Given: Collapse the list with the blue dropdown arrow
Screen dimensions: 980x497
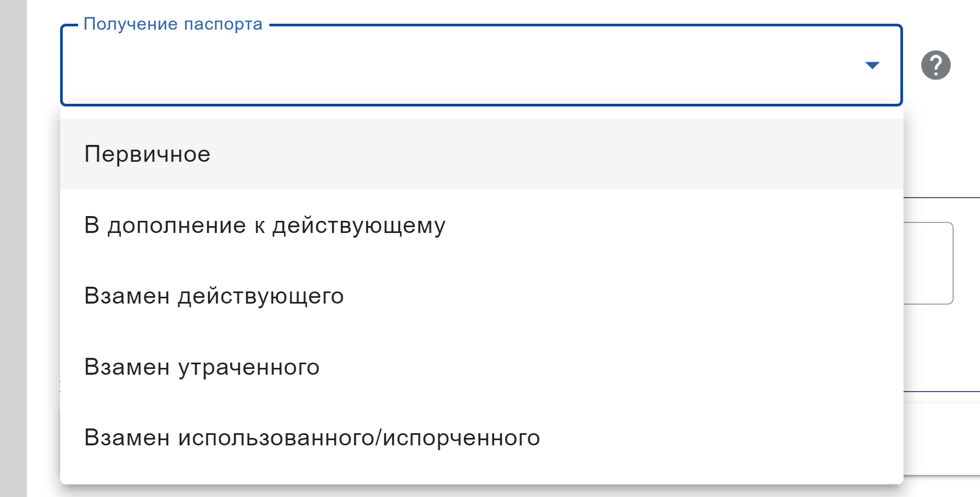Looking at the screenshot, I should 872,65.
